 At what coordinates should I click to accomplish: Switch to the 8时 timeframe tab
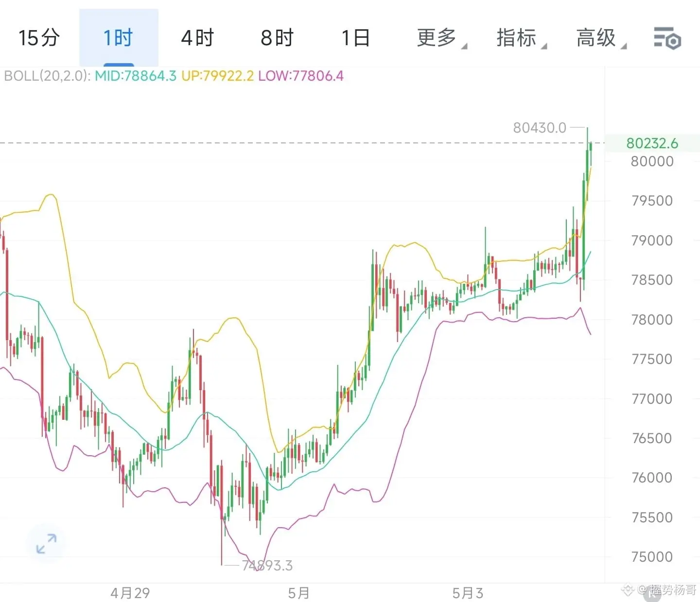click(x=277, y=38)
